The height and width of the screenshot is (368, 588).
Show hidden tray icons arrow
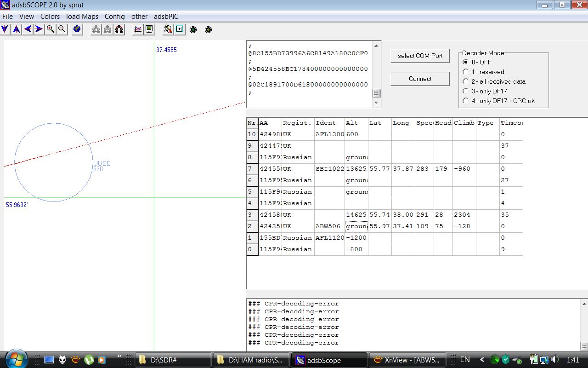(482, 360)
